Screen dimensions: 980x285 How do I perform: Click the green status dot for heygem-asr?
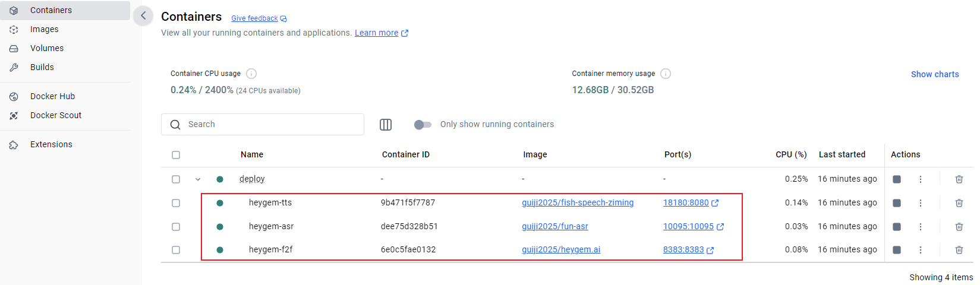(220, 227)
